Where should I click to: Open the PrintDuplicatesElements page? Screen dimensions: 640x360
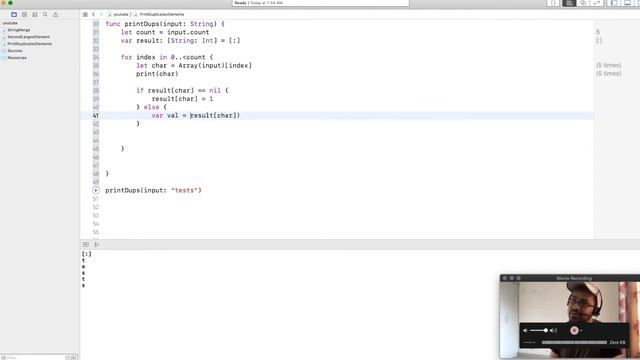[30, 44]
